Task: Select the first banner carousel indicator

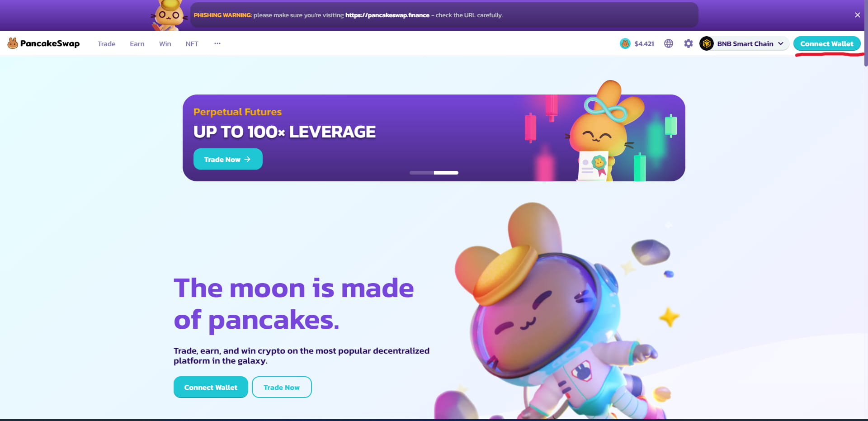Action: pyautogui.click(x=422, y=173)
